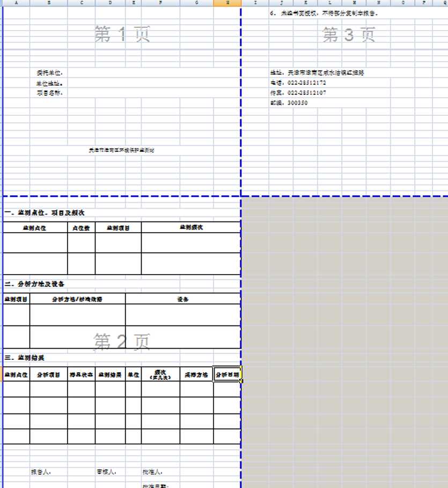Select column N header
The image size is (448, 488).
[x=378, y=3]
